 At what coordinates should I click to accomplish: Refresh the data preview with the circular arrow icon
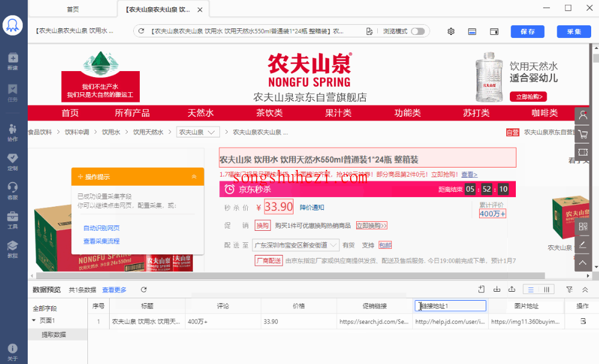[143, 289]
